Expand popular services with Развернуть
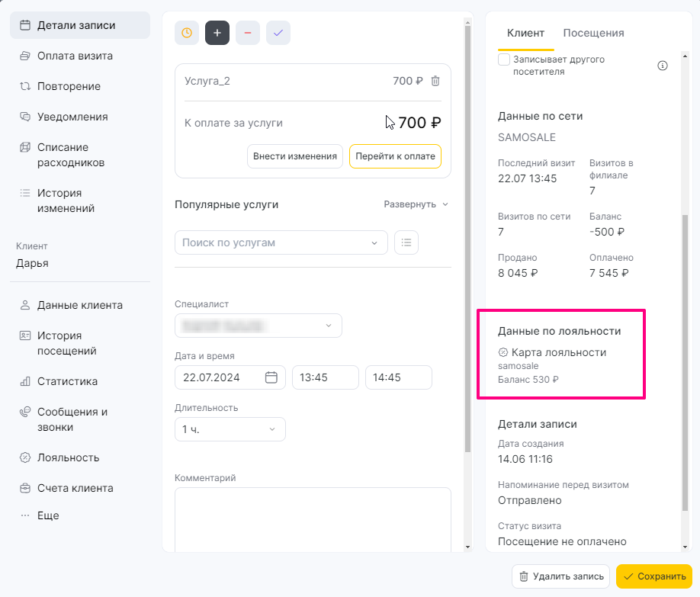This screenshot has width=700, height=597. pyautogui.click(x=416, y=204)
